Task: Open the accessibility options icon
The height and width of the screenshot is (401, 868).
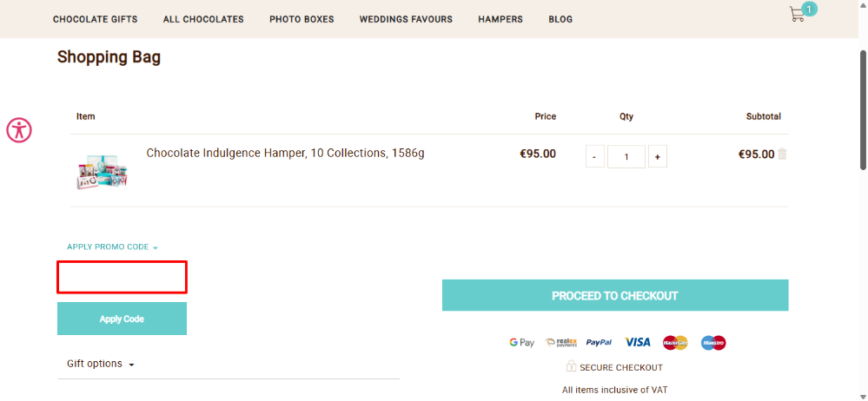Action: tap(19, 130)
